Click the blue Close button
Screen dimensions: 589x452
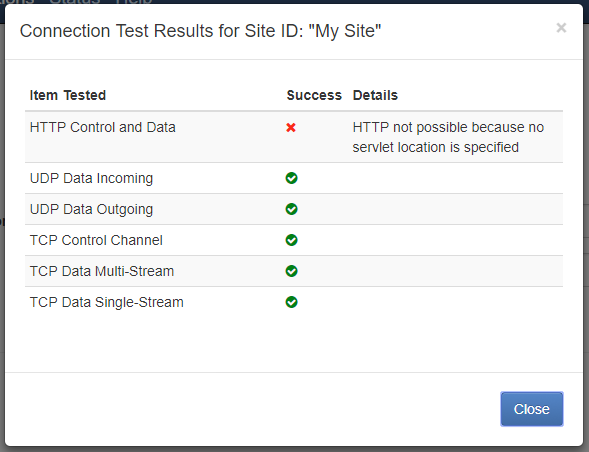coord(532,409)
